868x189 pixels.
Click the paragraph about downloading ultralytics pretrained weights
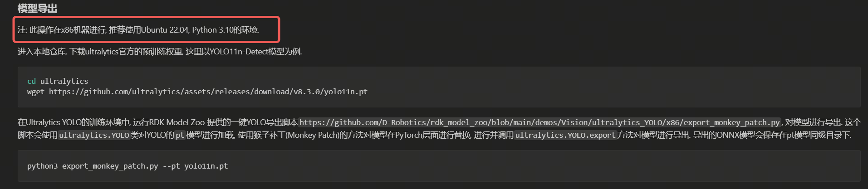point(160,52)
